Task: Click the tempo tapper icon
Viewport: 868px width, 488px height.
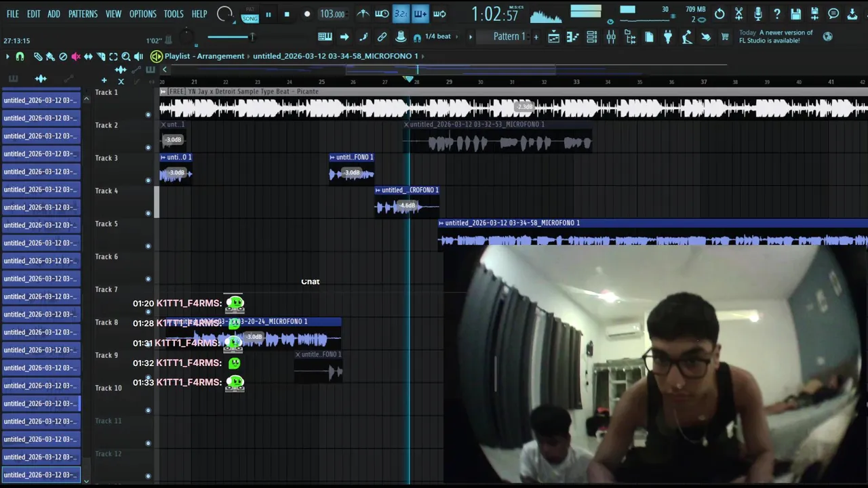Action: click(687, 37)
